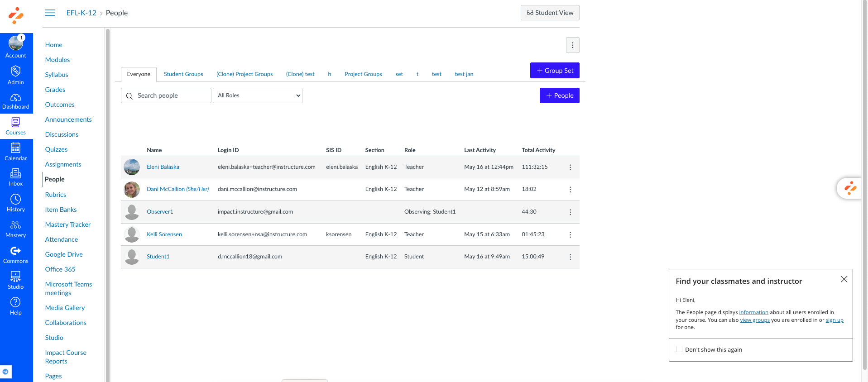The width and height of the screenshot is (868, 382).
Task: Click the view groups link in popup
Action: (x=755, y=320)
